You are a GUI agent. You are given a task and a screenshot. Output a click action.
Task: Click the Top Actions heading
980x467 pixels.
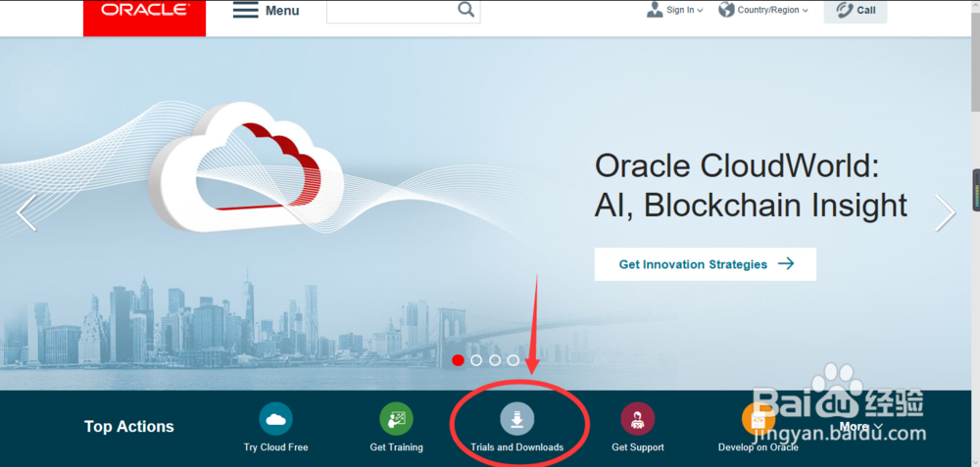(129, 427)
